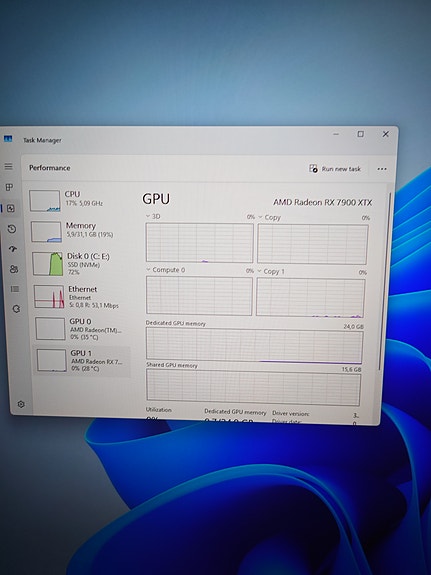Screen dimensions: 431x575
Task: Open the hamburger navigation menu
Action: pos(8,166)
